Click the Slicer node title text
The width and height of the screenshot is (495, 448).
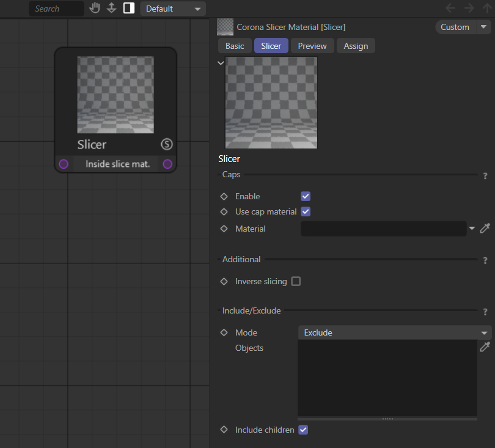point(92,144)
